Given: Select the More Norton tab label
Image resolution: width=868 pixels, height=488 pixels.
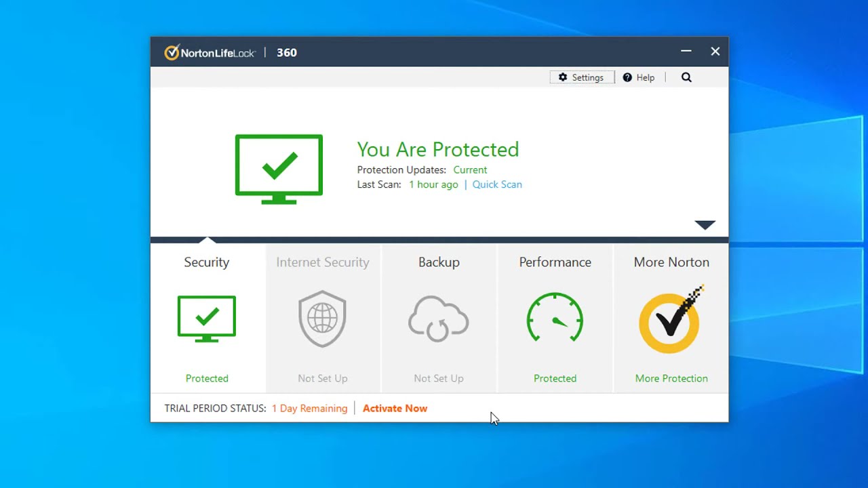Looking at the screenshot, I should point(671,262).
